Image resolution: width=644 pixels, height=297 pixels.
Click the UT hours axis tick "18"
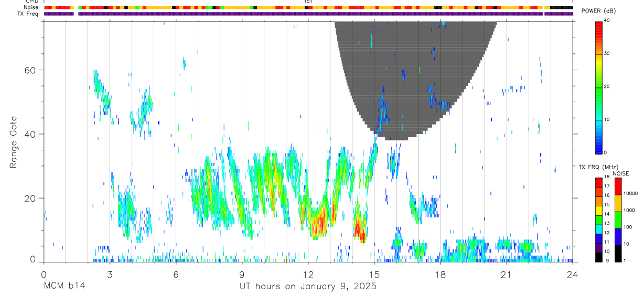441,274
